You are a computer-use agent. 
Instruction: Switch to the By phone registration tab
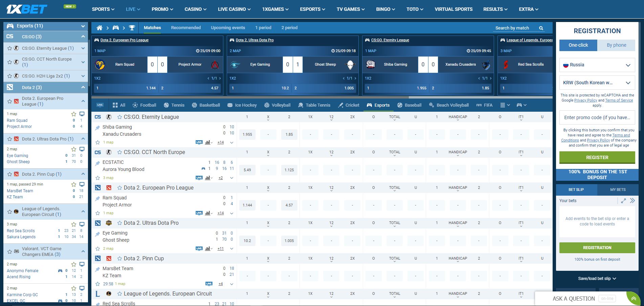[x=616, y=45]
